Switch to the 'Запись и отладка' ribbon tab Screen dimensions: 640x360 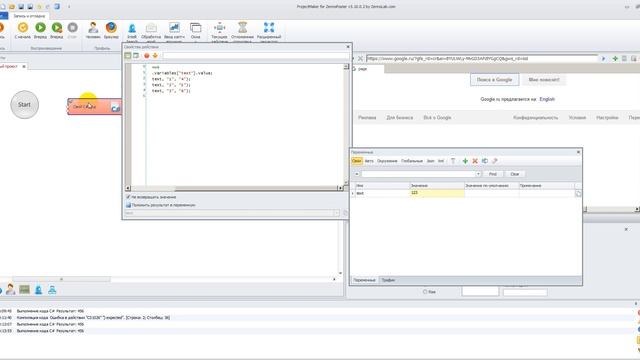[x=29, y=16]
